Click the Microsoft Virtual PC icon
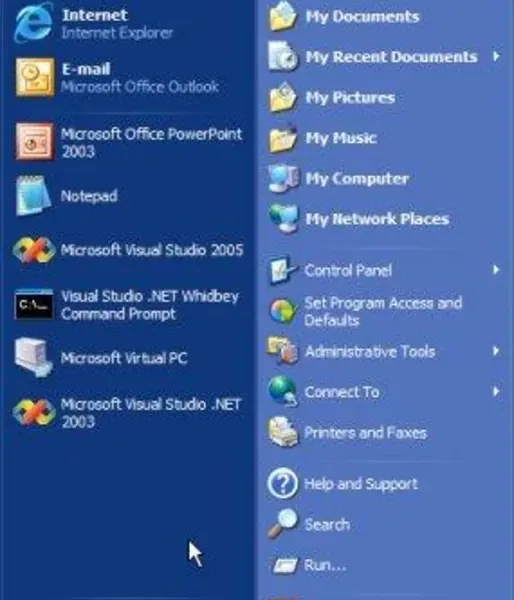The width and height of the screenshot is (514, 600). coord(33,357)
